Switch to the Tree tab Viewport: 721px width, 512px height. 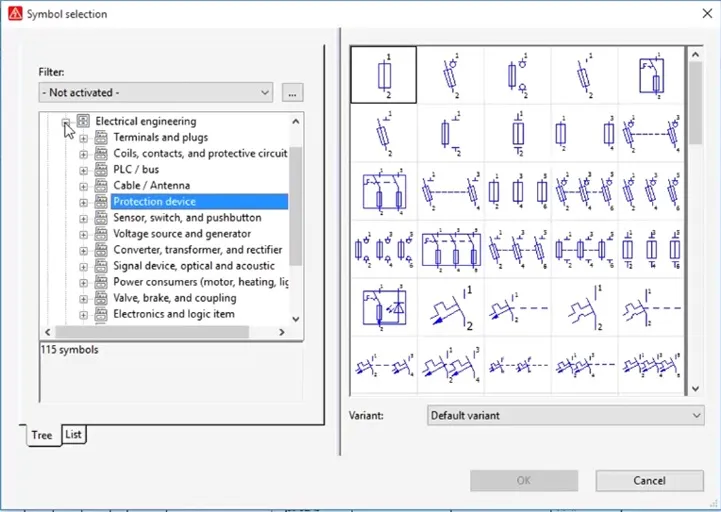pos(42,435)
